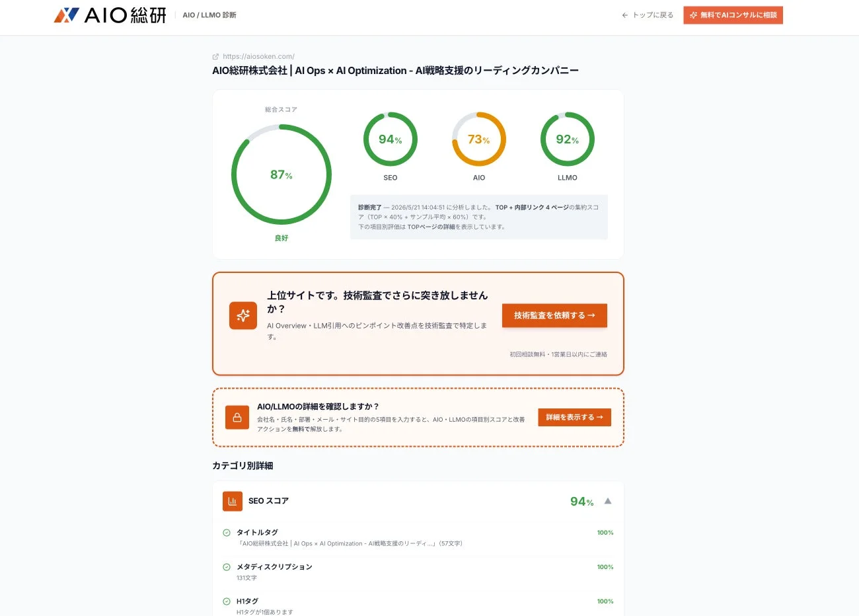Click check icon next to H1タグ

click(227, 601)
